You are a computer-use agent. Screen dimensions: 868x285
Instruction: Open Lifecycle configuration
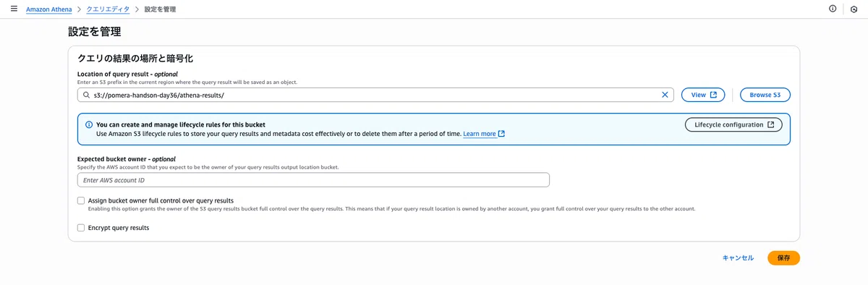point(733,124)
